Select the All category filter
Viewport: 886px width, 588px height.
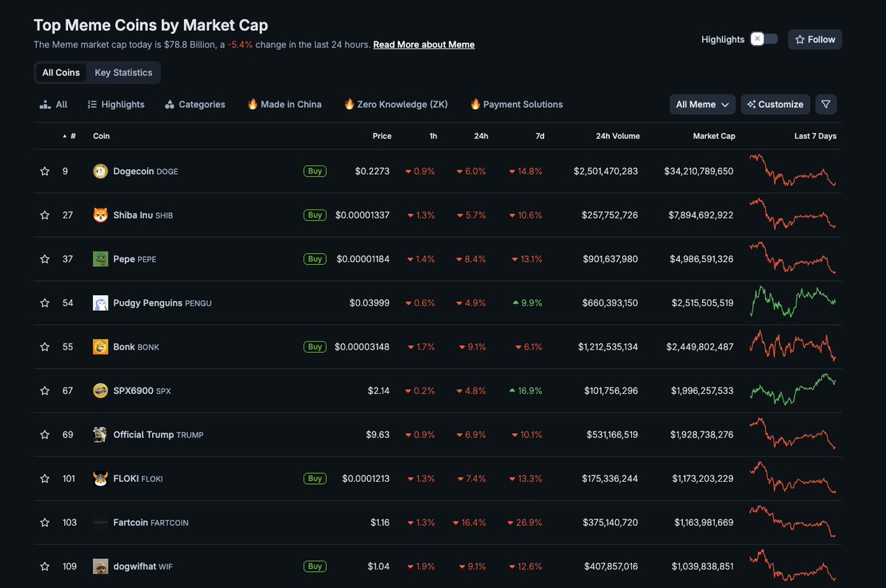pos(54,104)
